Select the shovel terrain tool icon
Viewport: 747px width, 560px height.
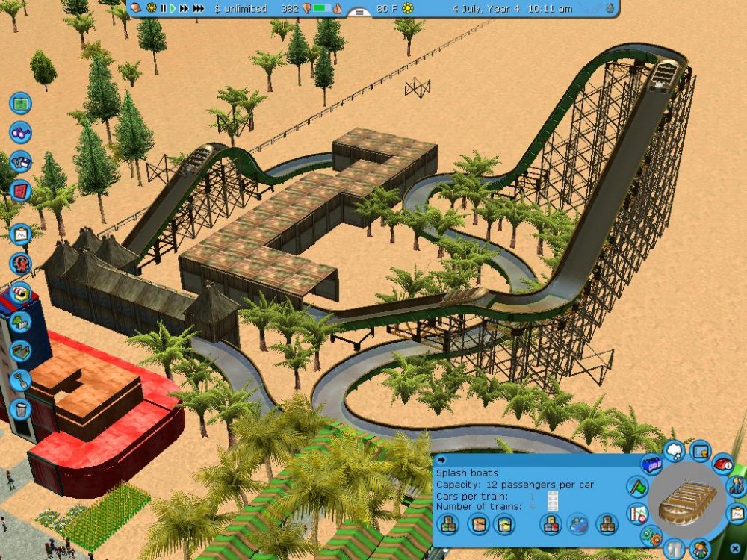click(20, 379)
